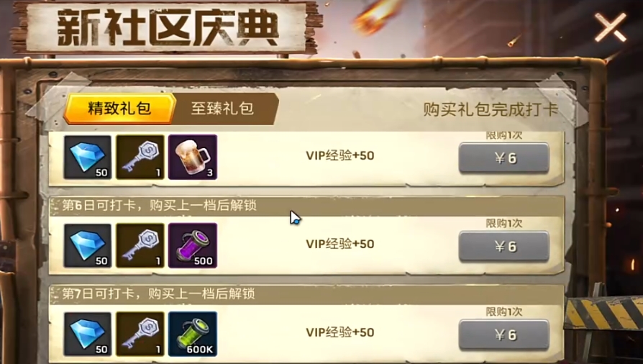
Task: Click the 第7日可打卡 unlock banner
Action: 306,294
